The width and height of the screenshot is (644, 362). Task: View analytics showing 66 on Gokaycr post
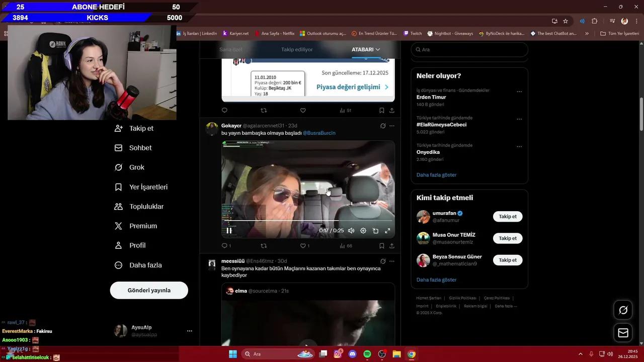point(346,246)
